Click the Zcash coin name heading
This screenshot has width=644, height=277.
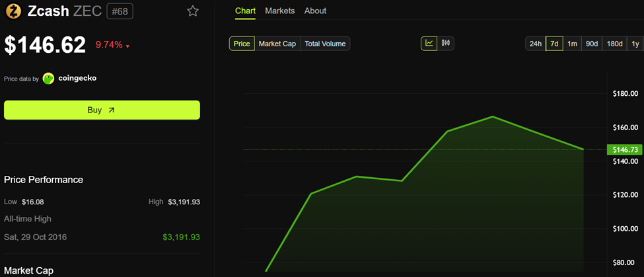tap(48, 11)
